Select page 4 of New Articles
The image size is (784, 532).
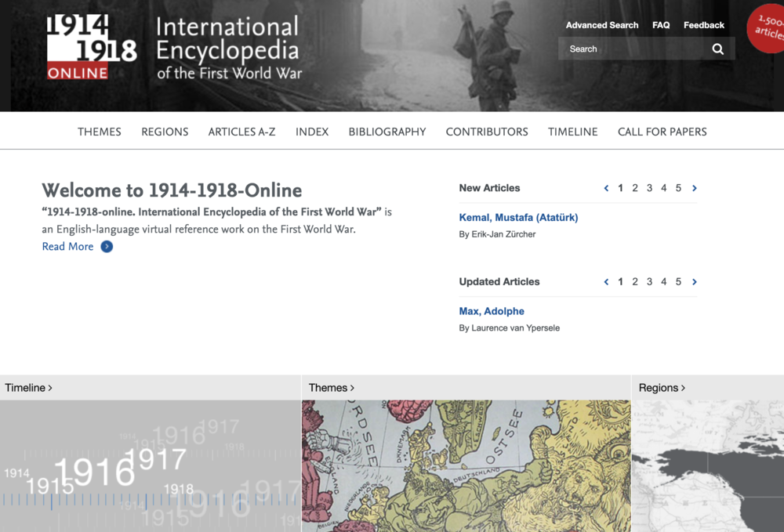pos(663,188)
